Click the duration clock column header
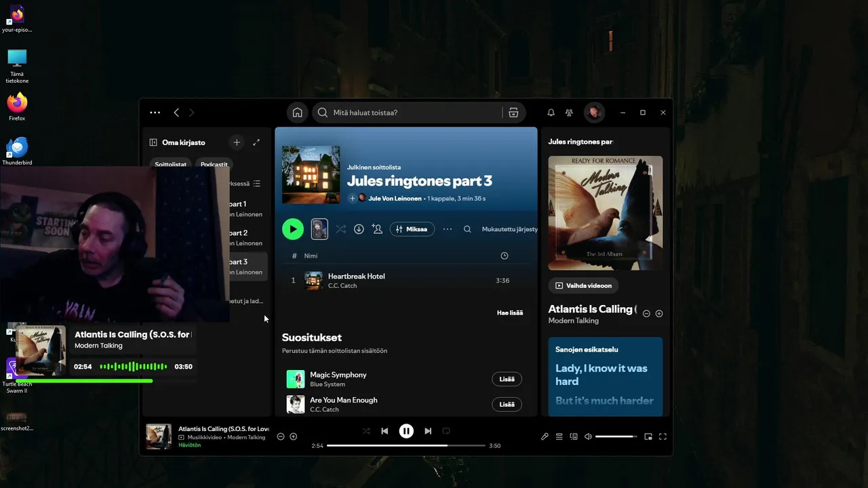868x488 pixels. tap(504, 256)
